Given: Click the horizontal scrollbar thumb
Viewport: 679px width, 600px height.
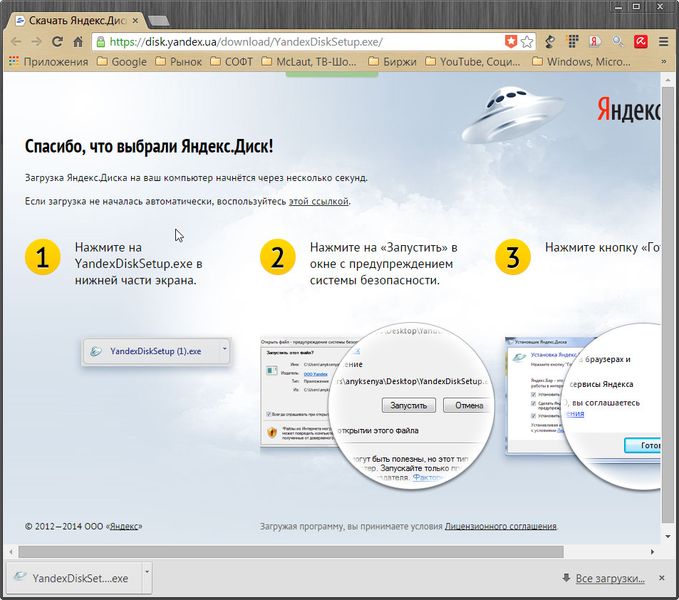Looking at the screenshot, I should point(291,552).
